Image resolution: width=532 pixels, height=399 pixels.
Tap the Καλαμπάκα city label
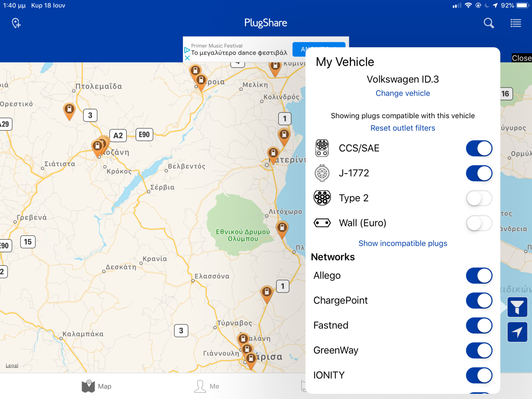(83, 334)
